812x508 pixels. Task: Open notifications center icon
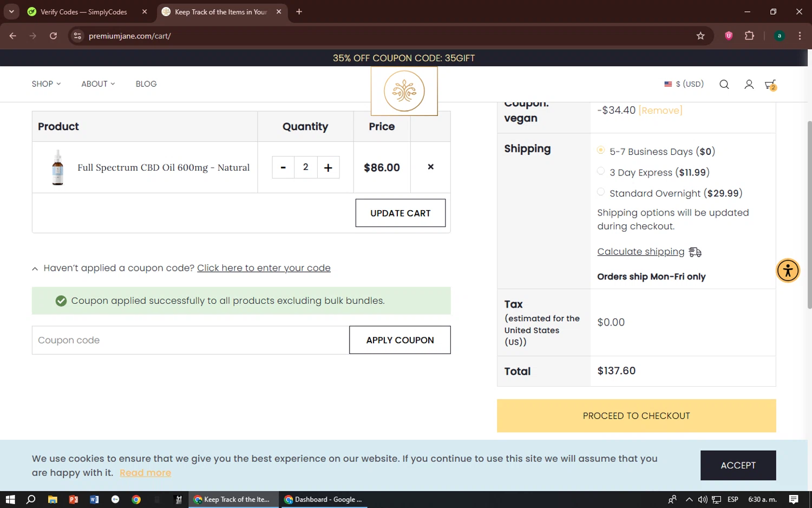(x=794, y=499)
